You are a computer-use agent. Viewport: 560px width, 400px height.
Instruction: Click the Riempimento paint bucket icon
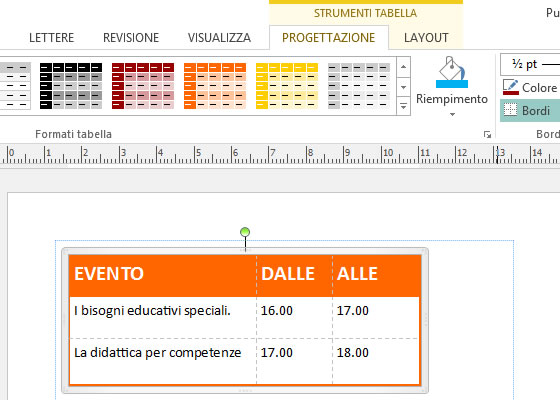pyautogui.click(x=452, y=72)
